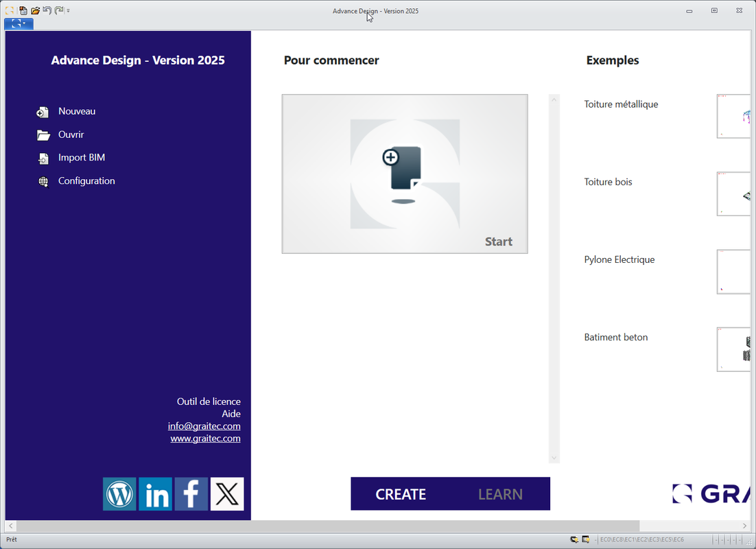This screenshot has height=549, width=756.
Task: Click the New document icon in quick access toolbar
Action: point(23,10)
